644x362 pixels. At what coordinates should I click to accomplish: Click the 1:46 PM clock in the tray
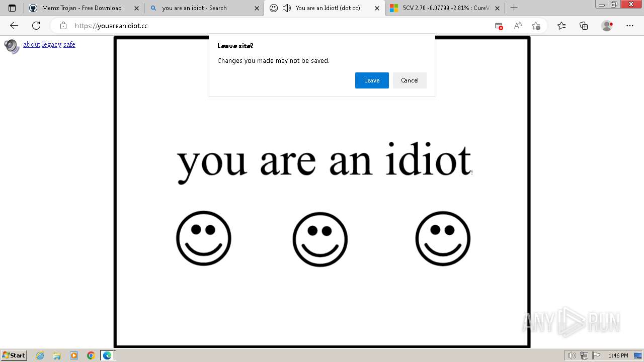click(x=618, y=355)
